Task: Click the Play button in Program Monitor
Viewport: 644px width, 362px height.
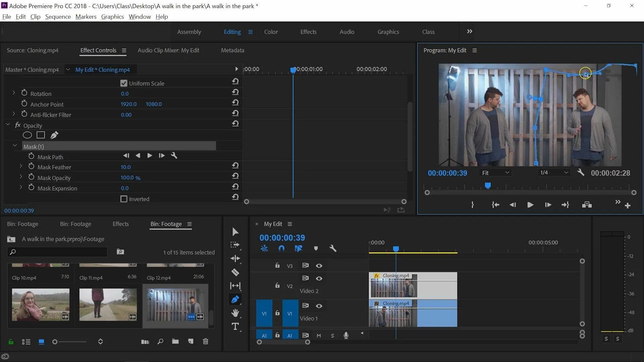Action: click(530, 205)
